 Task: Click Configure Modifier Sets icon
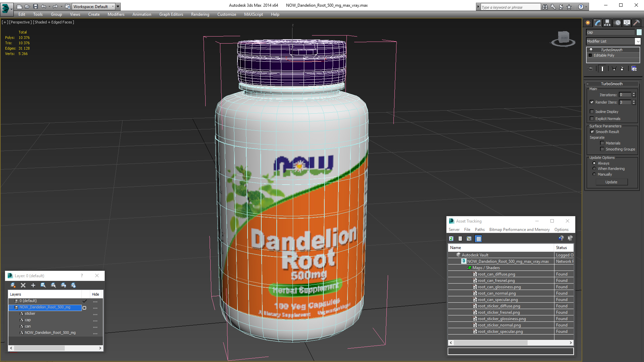634,69
